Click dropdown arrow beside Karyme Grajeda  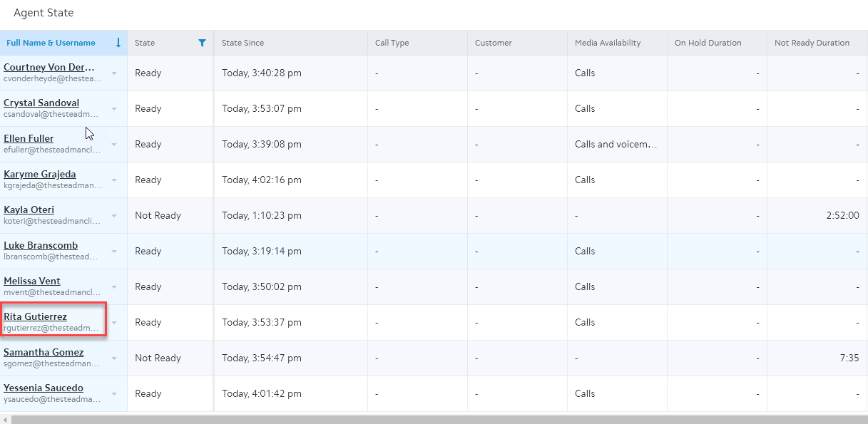click(114, 180)
